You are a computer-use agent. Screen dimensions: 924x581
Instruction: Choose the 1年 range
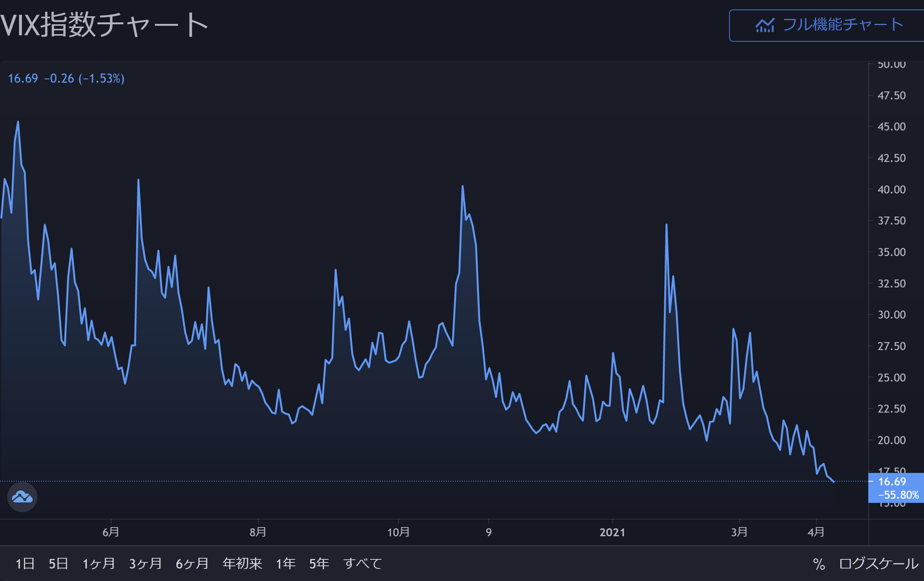(286, 564)
